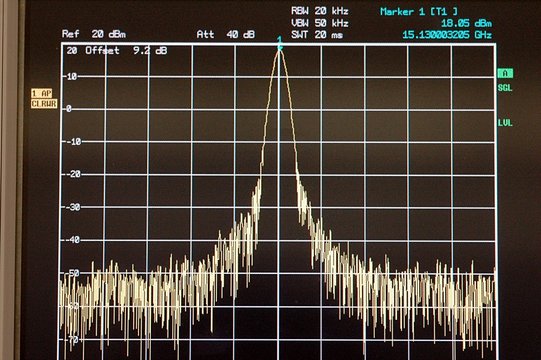Image resolution: width=541 pixels, height=360 pixels.
Task: Click the SGL single sweep label
Action: click(505, 88)
